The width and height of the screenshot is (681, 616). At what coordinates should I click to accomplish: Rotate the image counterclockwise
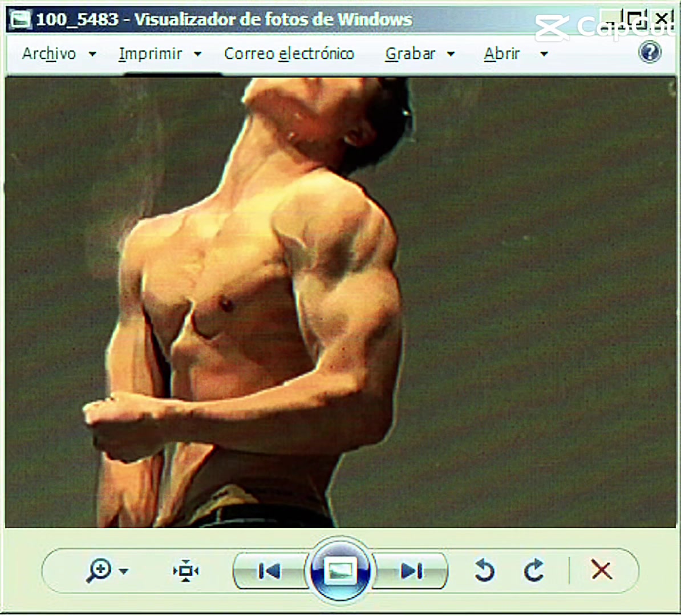[484, 570]
